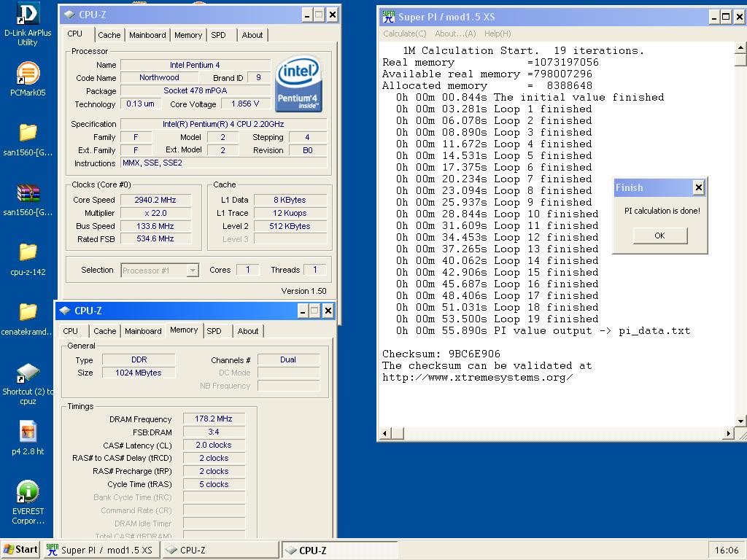The image size is (747, 560).
Task: Open the Calculate(C) menu in Super PI
Action: 404,34
